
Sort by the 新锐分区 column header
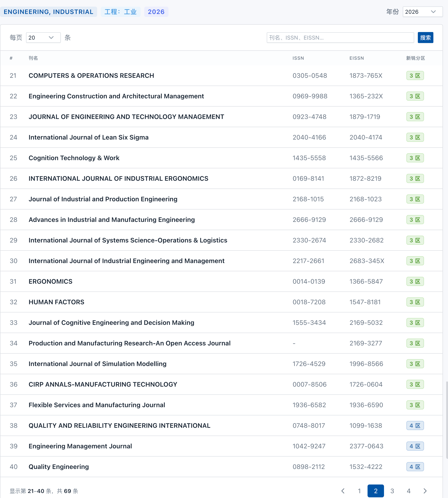(x=416, y=58)
